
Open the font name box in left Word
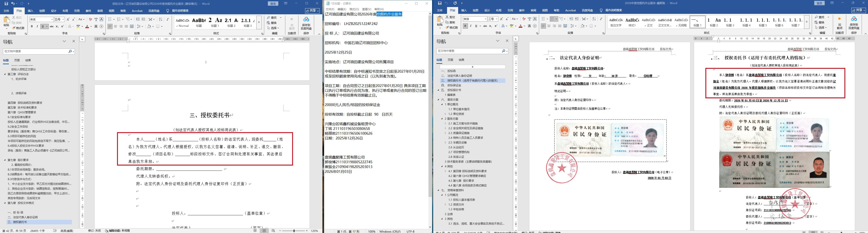pyautogui.click(x=42, y=19)
